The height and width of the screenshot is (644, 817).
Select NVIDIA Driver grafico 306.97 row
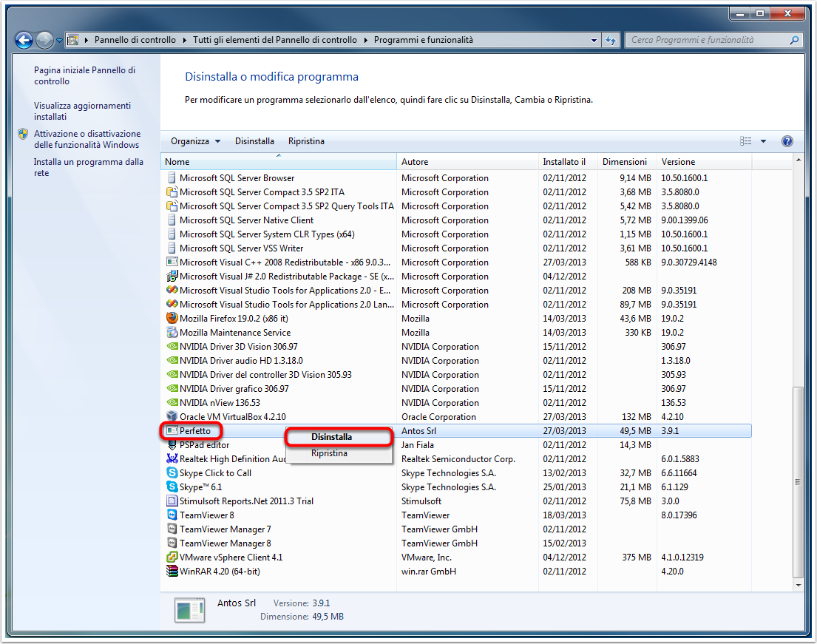point(456,388)
